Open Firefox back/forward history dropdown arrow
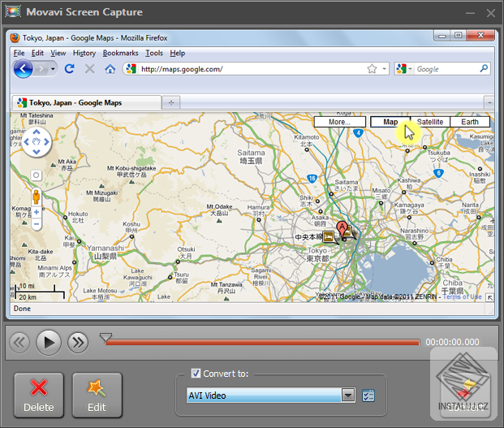The image size is (504, 428). point(53,69)
